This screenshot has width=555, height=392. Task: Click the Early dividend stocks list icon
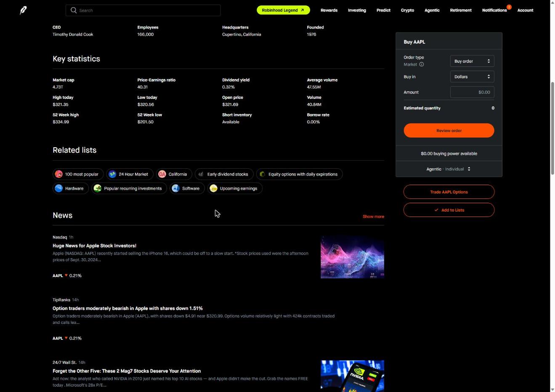pos(201,174)
